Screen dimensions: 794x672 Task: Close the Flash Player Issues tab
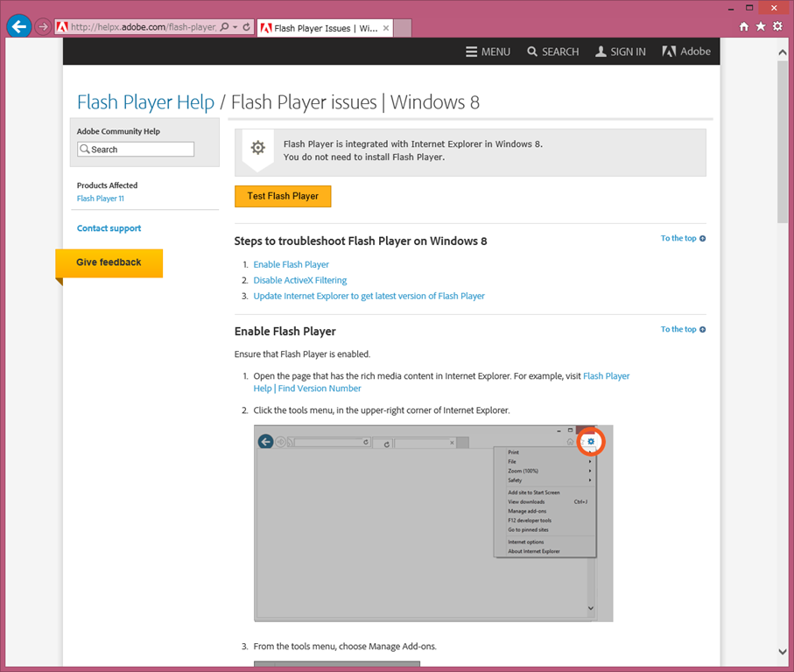tap(386, 28)
